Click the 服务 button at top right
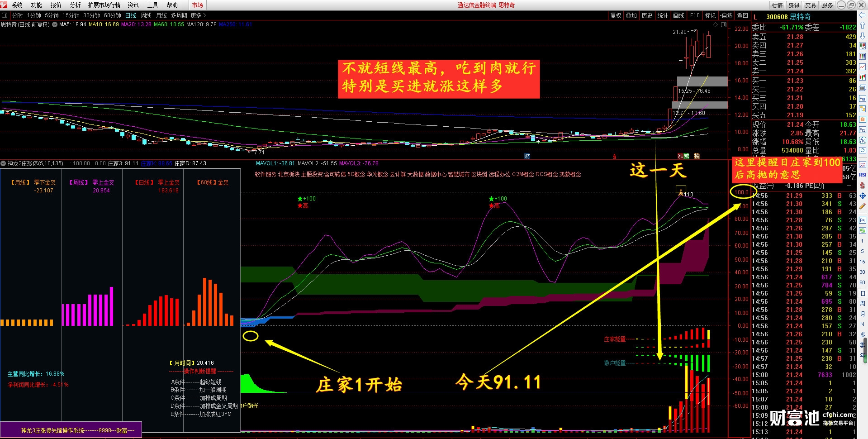The height and width of the screenshot is (439, 868). [827, 5]
